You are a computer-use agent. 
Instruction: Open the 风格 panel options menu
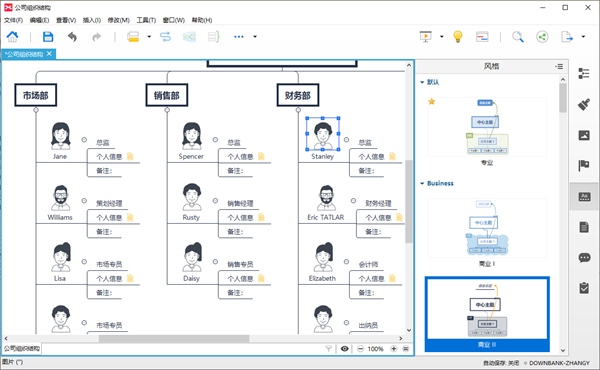click(559, 66)
